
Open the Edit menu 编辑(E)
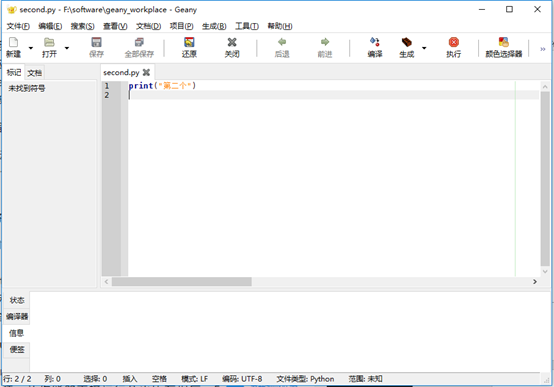(x=50, y=26)
